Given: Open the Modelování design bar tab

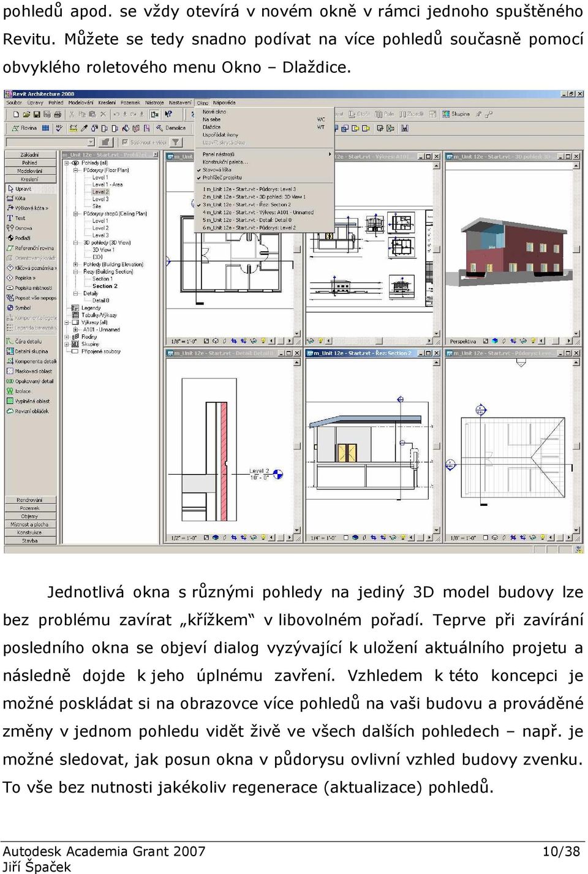Looking at the screenshot, I should point(30,171).
